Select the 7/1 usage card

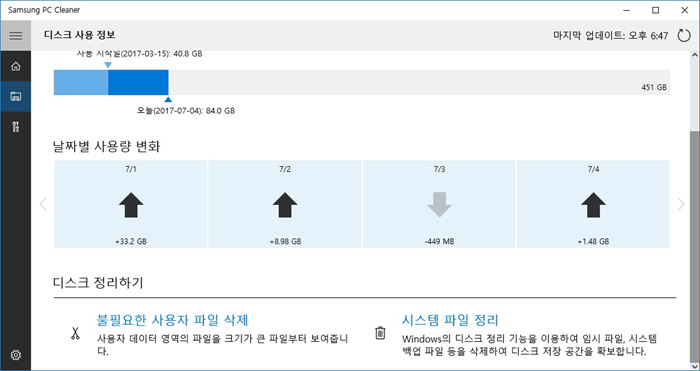pos(130,204)
